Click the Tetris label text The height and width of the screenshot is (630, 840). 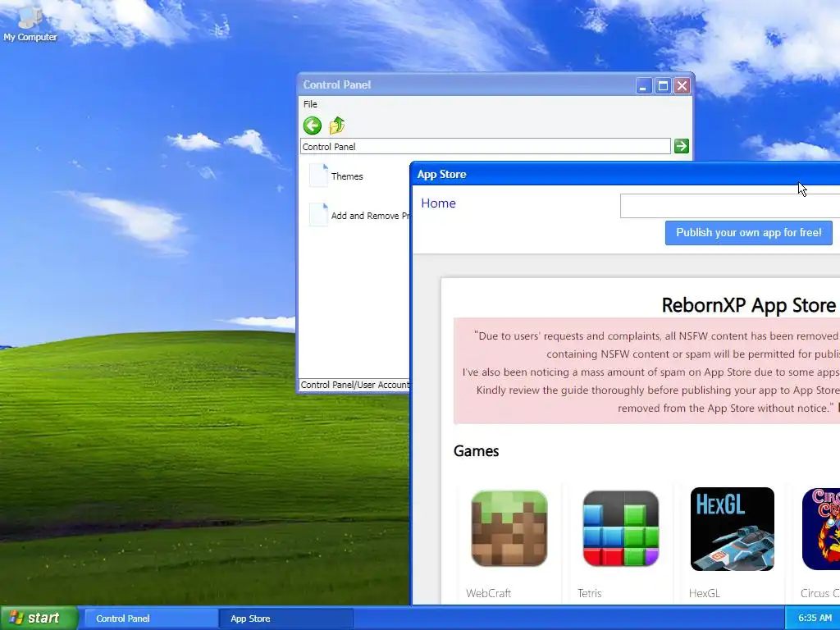pos(589,593)
